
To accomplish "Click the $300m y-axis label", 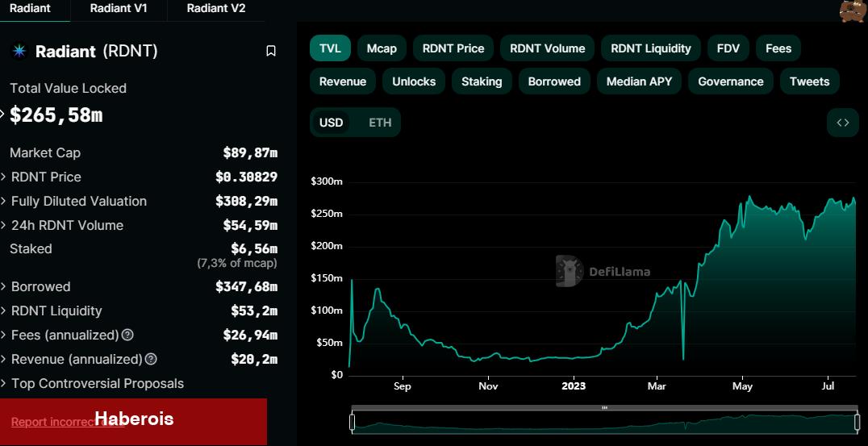I will point(328,181).
